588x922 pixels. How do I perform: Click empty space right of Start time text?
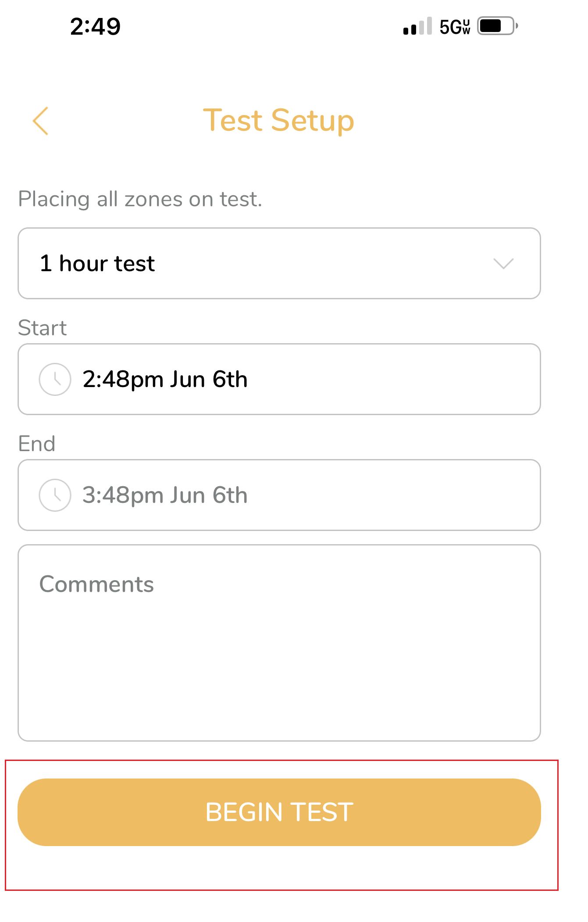[395, 379]
